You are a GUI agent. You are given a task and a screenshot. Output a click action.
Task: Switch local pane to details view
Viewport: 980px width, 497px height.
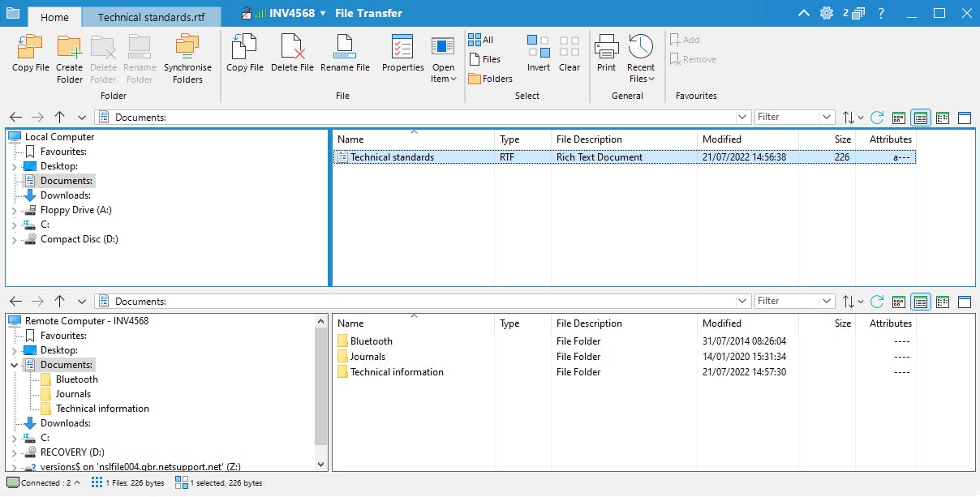point(921,118)
